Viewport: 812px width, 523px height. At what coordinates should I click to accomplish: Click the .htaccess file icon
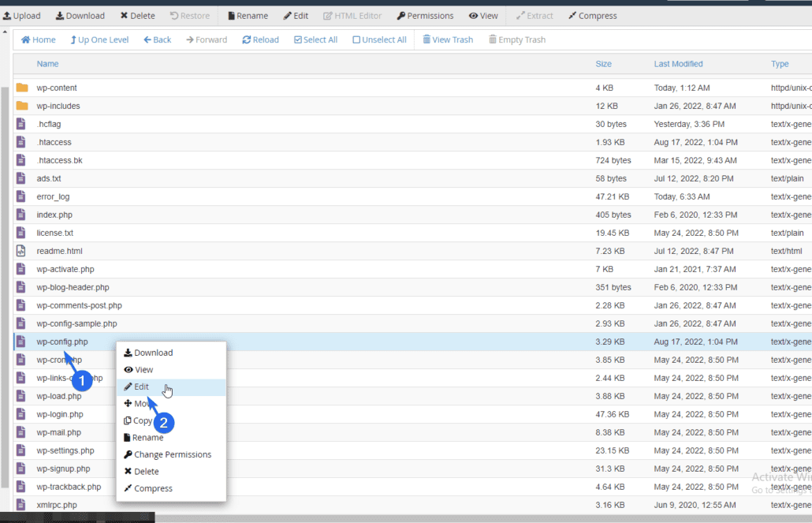(x=20, y=142)
